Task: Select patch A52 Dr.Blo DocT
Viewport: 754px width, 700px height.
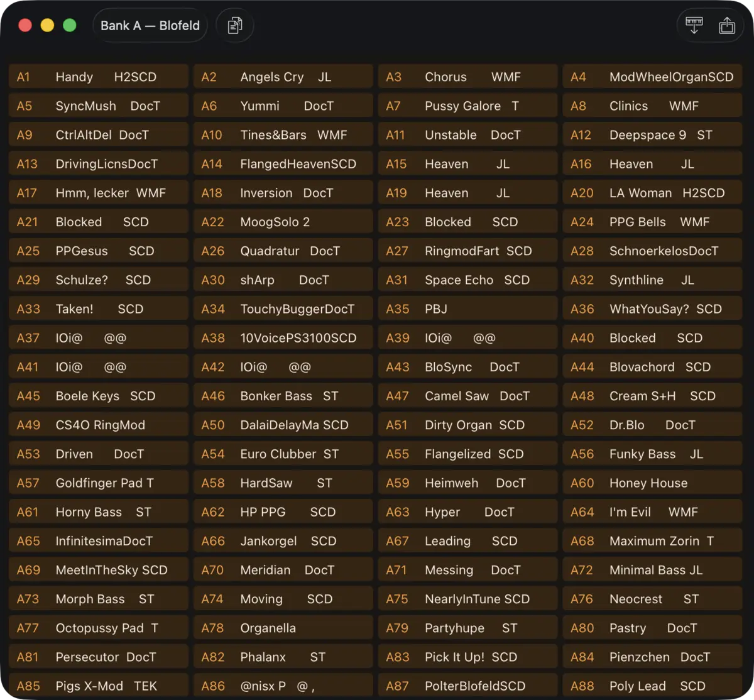Action: 653,425
